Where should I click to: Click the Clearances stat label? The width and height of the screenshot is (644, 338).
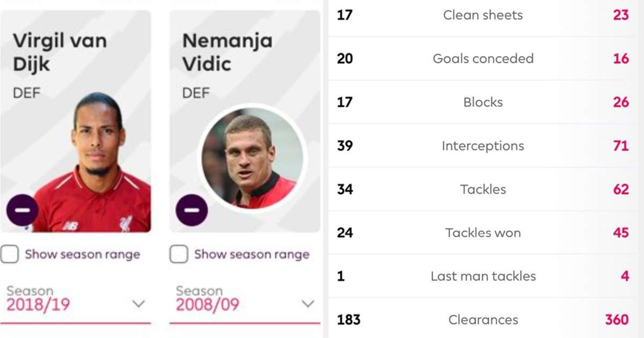pos(483,320)
